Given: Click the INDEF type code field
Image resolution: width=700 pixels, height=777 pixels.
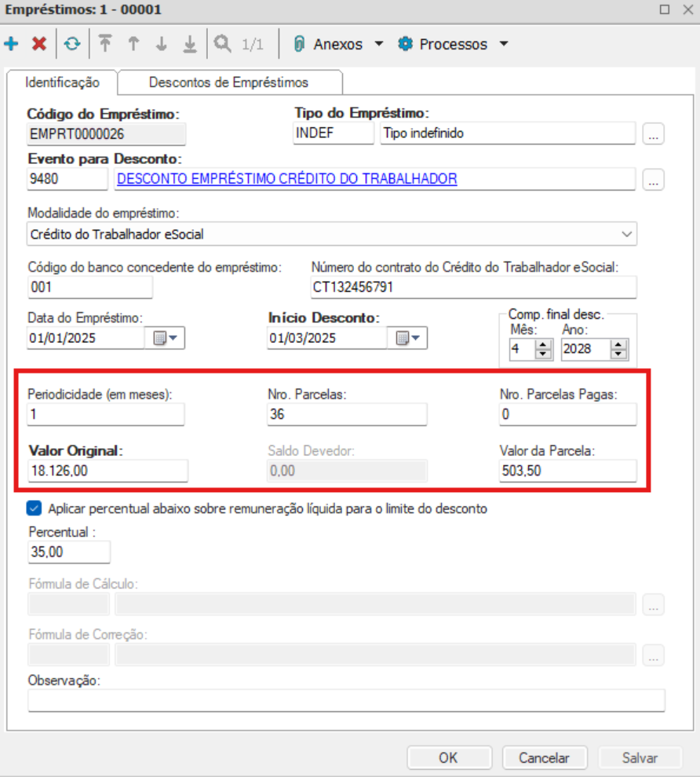Looking at the screenshot, I should click(x=334, y=133).
